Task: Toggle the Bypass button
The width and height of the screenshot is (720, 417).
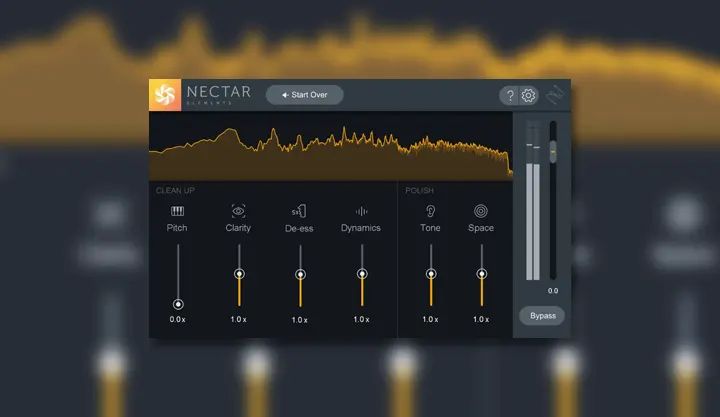Action: coord(542,316)
